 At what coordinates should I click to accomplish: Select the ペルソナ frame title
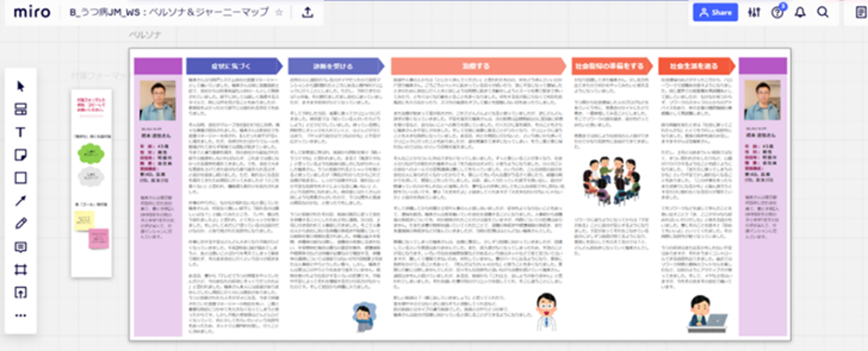pyautogui.click(x=145, y=35)
